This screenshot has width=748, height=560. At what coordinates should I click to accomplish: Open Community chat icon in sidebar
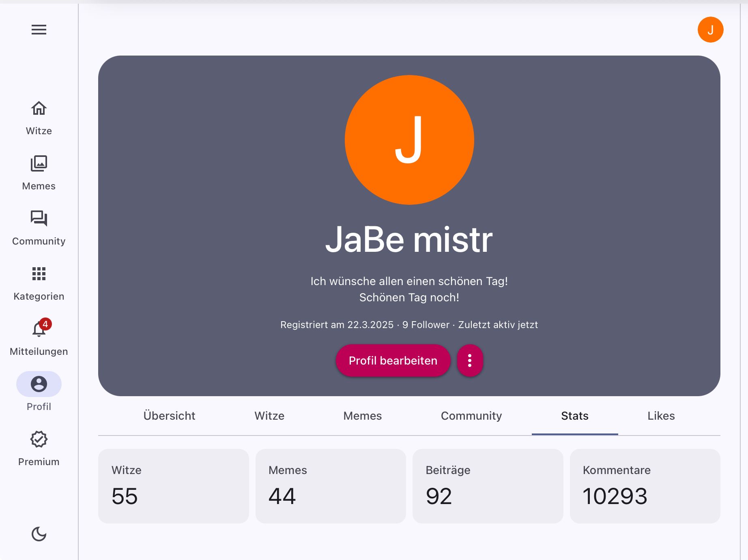39,219
